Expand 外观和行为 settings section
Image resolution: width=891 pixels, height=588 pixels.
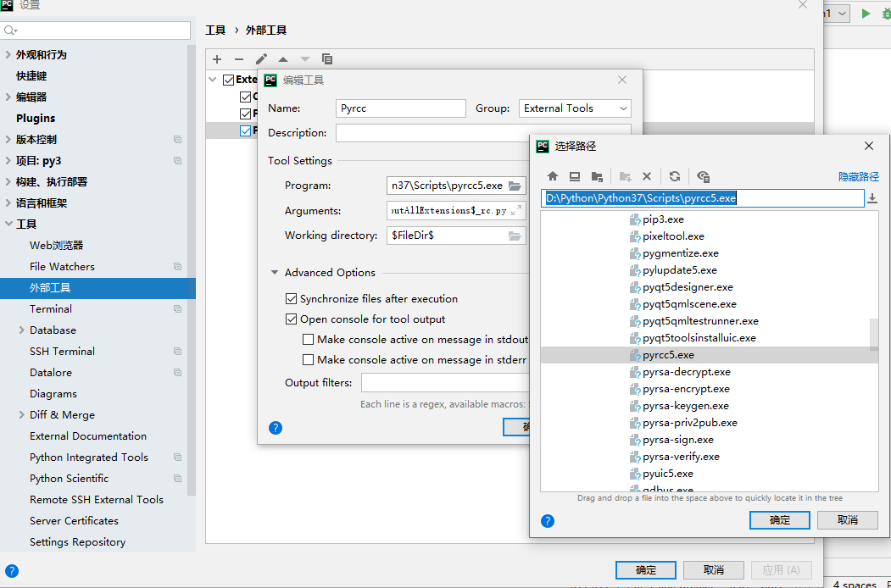8,54
